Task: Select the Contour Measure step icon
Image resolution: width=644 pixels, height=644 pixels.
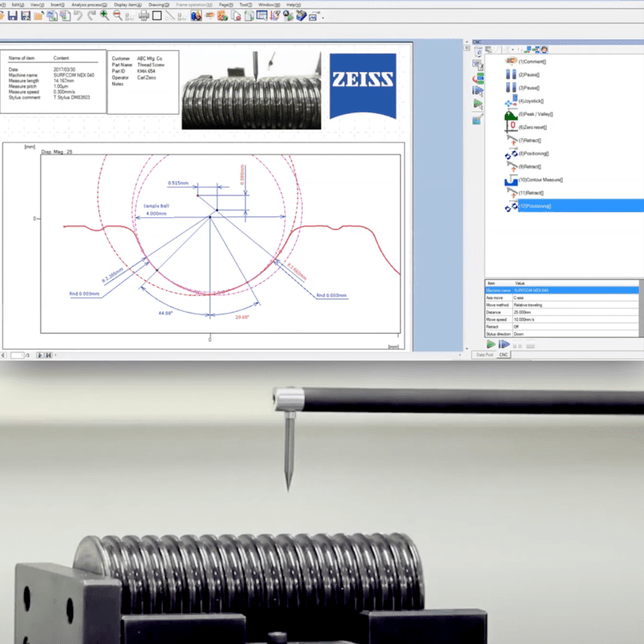Action: (x=510, y=179)
